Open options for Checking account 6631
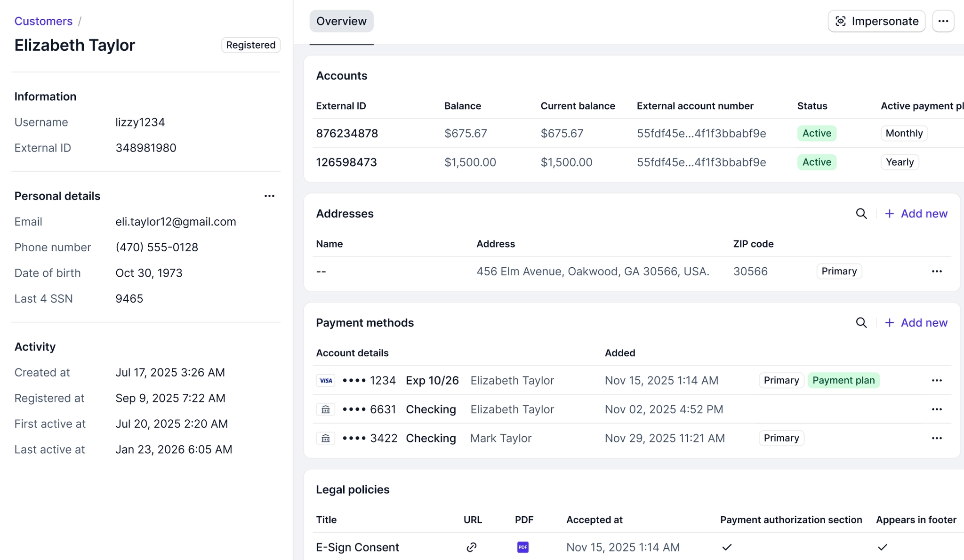Image resolution: width=964 pixels, height=560 pixels. [936, 409]
